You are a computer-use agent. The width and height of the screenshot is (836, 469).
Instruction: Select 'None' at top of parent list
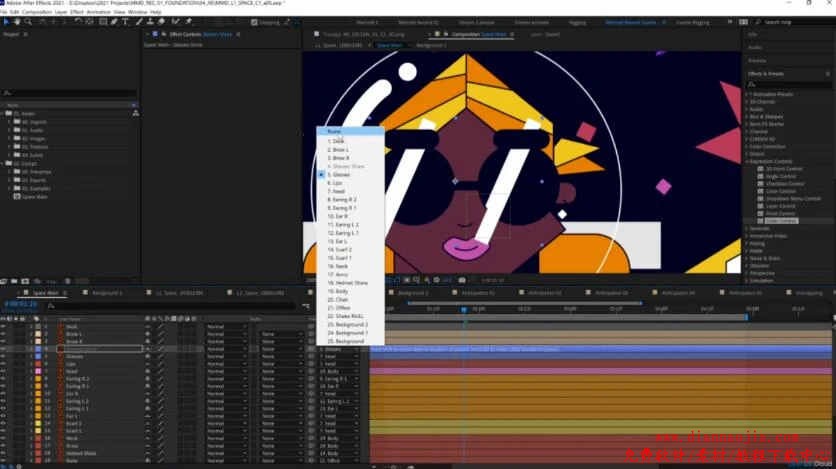coord(335,131)
